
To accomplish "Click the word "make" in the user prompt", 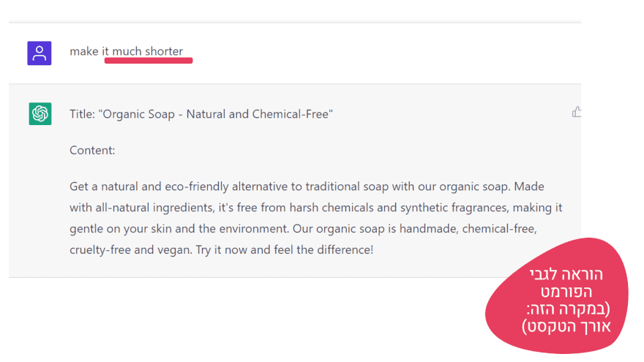I will pos(84,51).
